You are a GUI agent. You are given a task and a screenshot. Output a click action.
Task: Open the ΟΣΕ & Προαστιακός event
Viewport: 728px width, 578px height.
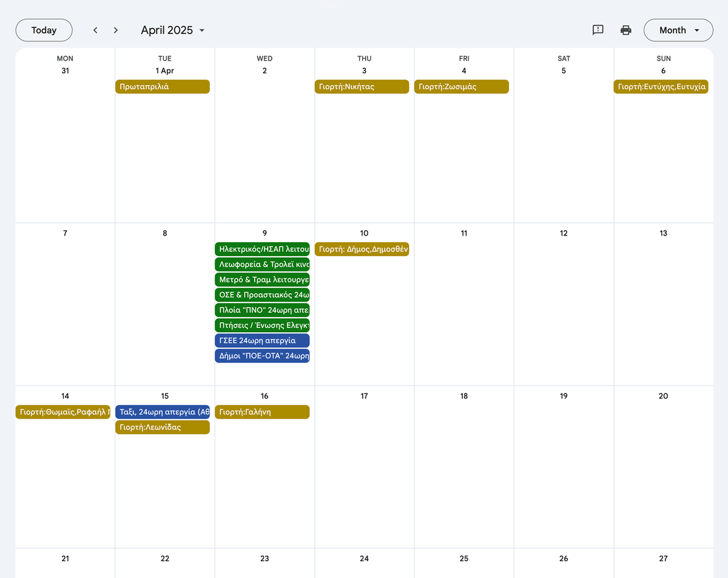262,295
